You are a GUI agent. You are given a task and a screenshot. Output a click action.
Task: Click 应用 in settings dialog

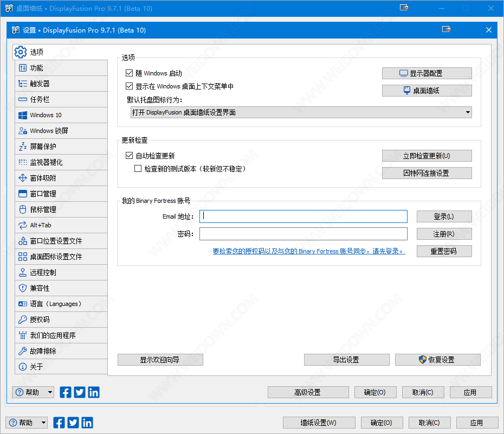(470, 392)
